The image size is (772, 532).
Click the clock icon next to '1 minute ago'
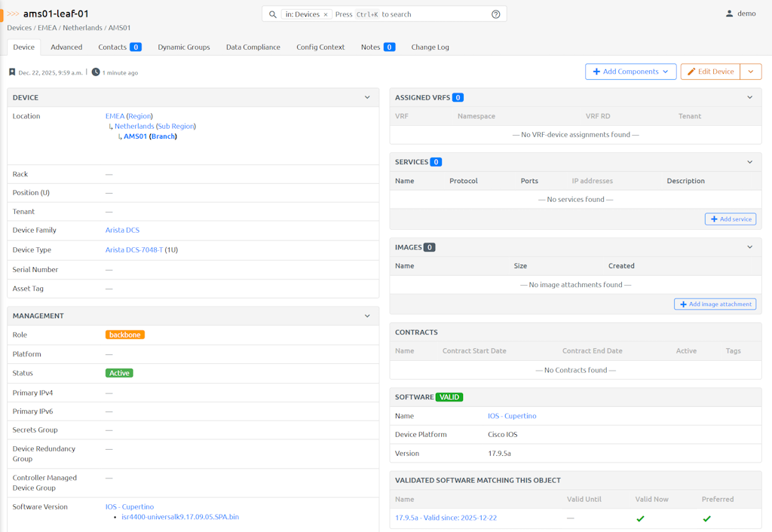pyautogui.click(x=96, y=72)
